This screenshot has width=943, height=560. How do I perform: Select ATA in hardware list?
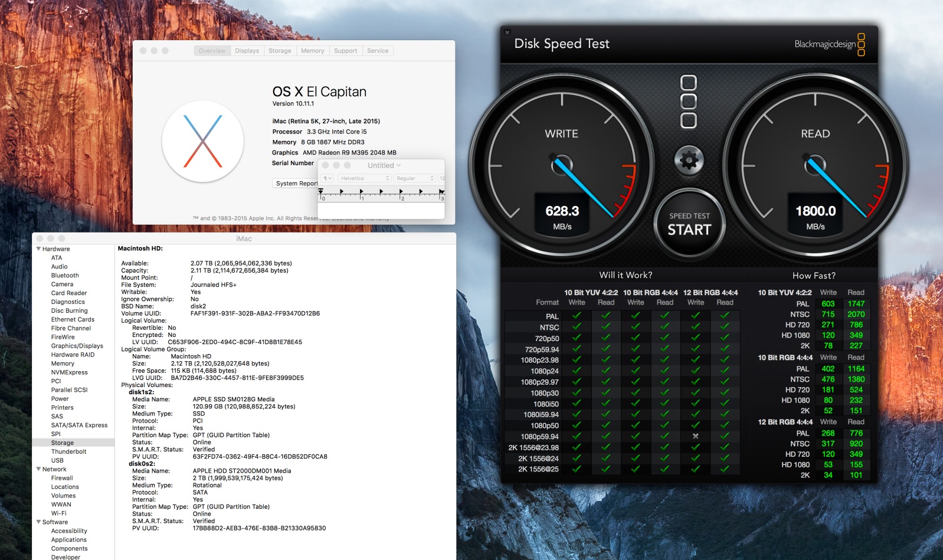57,258
